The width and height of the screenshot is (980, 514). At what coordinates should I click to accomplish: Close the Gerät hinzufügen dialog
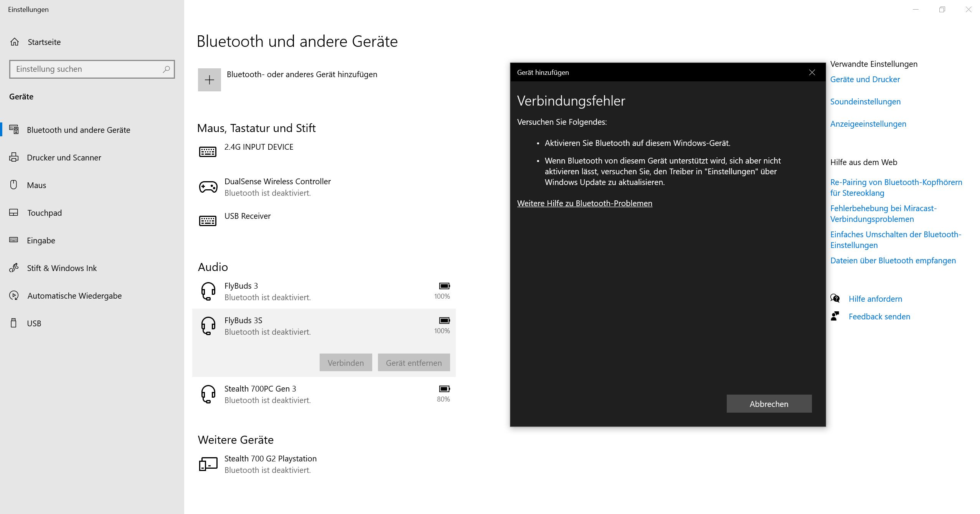tap(812, 73)
